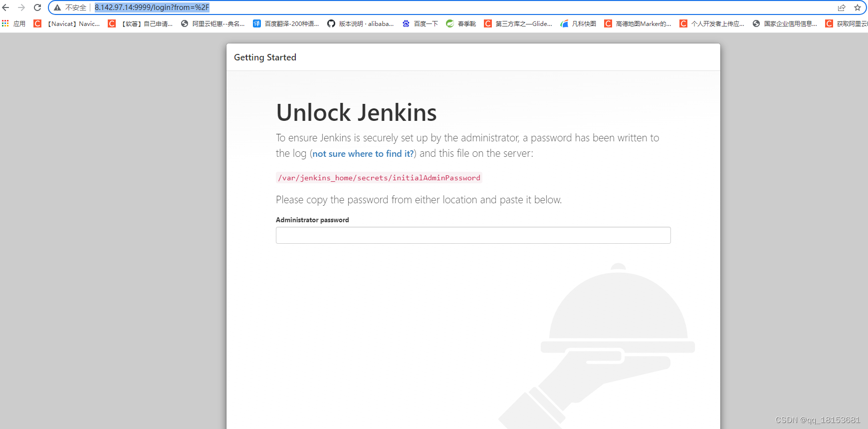The width and height of the screenshot is (868, 429).
Task: Click the browser back arrow
Action: (x=6, y=7)
